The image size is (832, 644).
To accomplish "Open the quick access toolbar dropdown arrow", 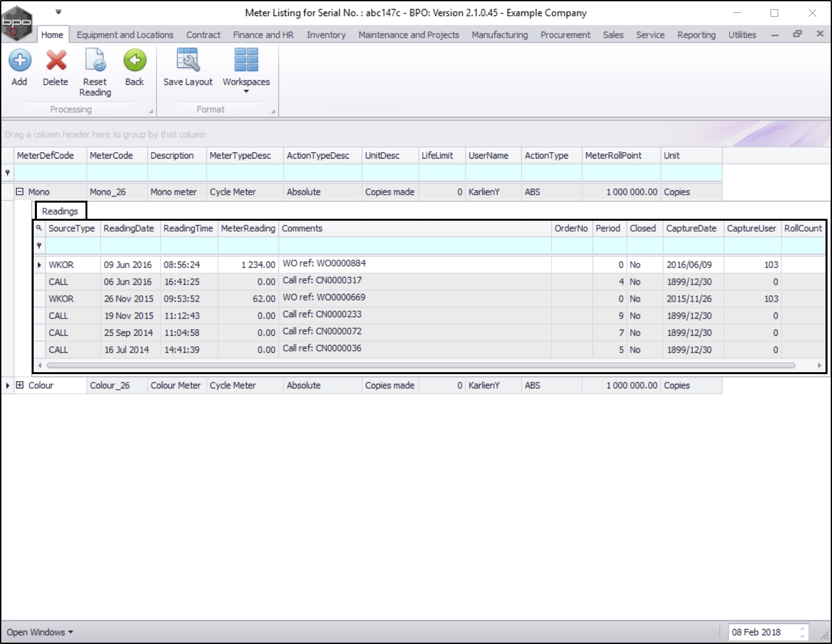I will click(58, 12).
